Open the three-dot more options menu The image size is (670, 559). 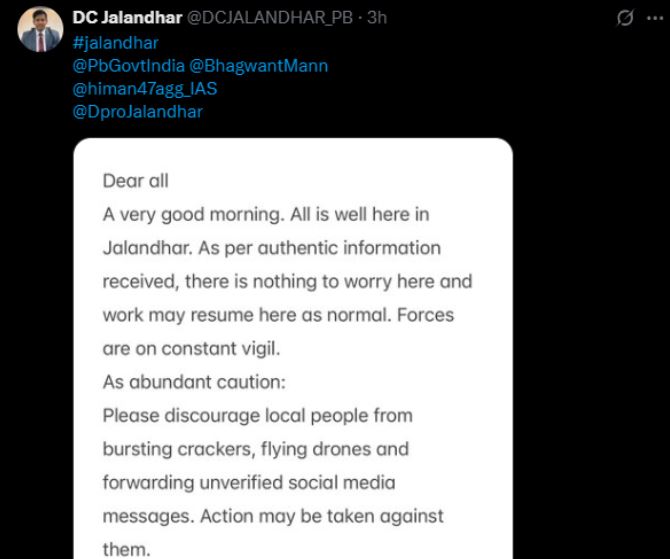[x=655, y=18]
